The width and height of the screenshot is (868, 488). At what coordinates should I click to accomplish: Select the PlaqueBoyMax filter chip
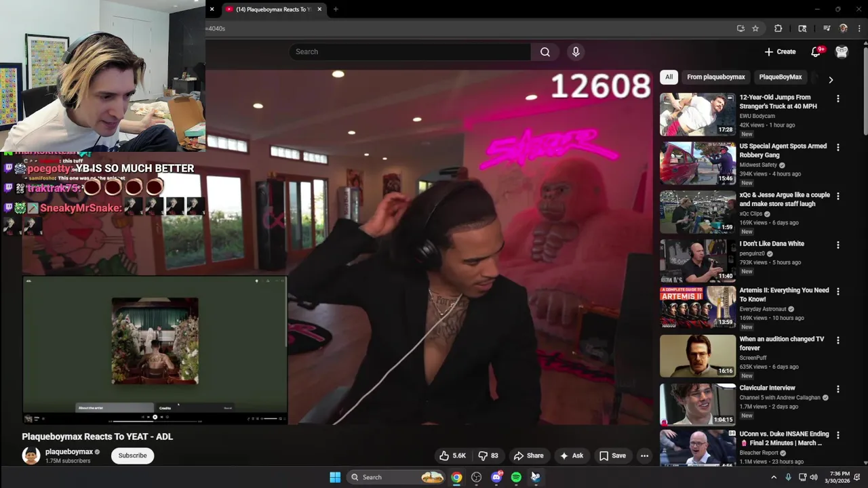point(781,77)
